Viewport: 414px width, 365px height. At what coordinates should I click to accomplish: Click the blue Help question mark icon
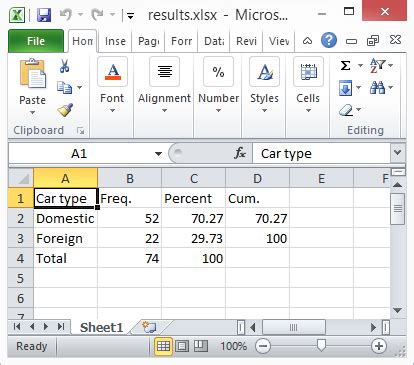(329, 40)
